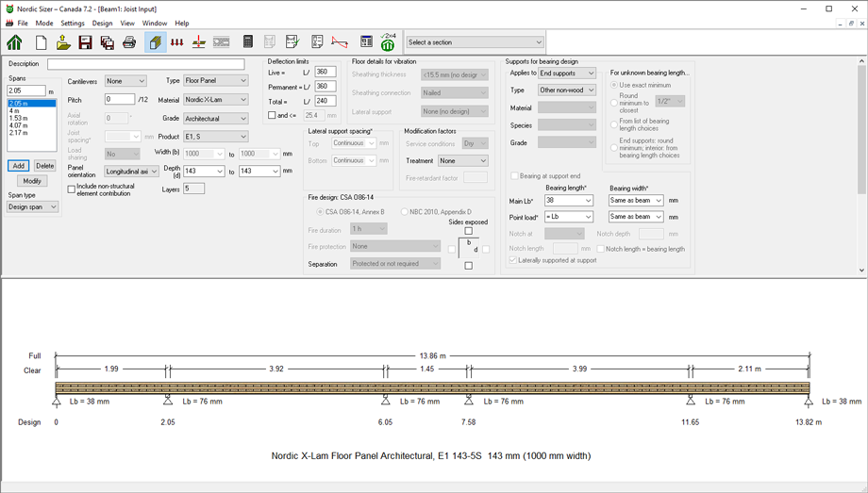Image resolution: width=868 pixels, height=493 pixels.
Task: Open the checklist results icon
Action: tap(317, 42)
